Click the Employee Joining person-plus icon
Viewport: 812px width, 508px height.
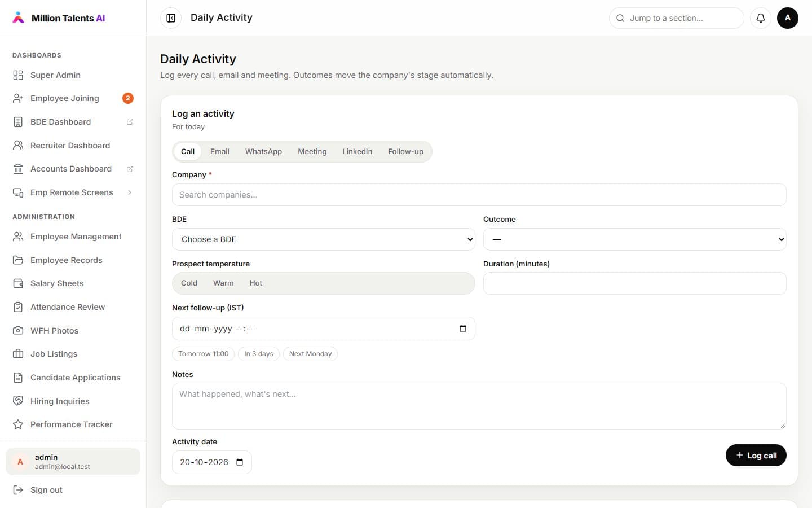[x=18, y=98]
